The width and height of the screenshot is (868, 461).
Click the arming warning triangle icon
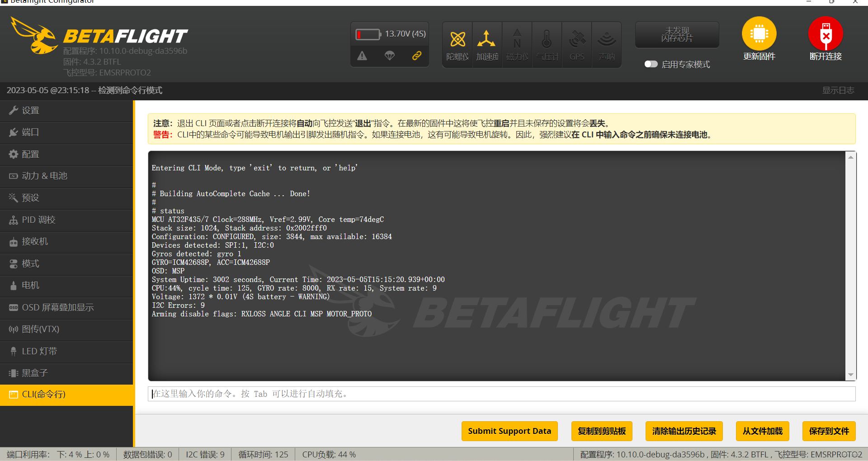362,56
